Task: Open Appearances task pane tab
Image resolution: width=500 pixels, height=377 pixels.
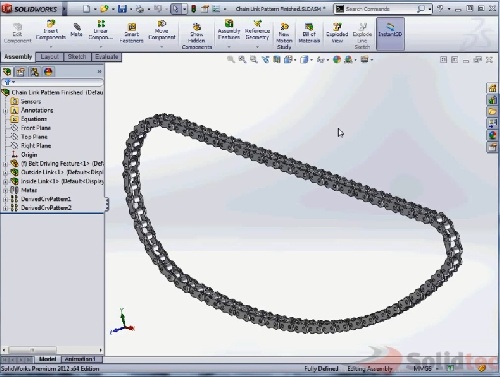Action: coord(492,135)
